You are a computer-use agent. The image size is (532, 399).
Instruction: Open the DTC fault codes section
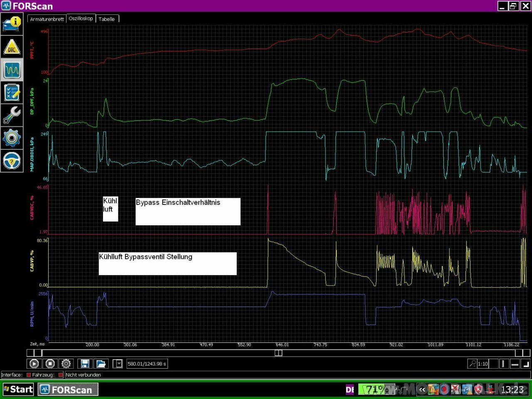(12, 47)
